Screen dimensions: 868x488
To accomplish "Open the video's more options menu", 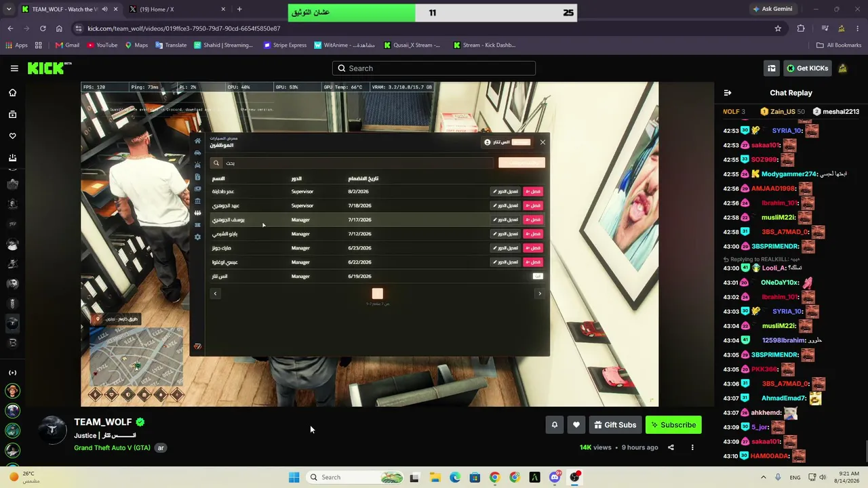I will (692, 447).
